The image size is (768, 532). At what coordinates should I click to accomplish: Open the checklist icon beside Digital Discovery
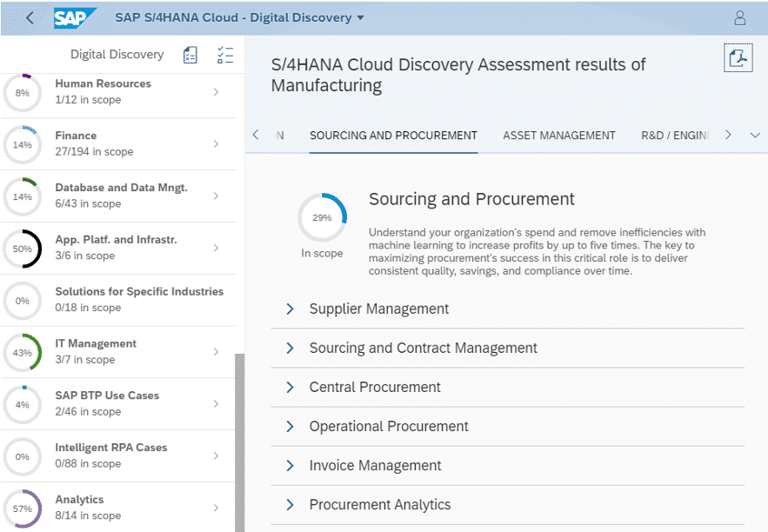click(225, 55)
